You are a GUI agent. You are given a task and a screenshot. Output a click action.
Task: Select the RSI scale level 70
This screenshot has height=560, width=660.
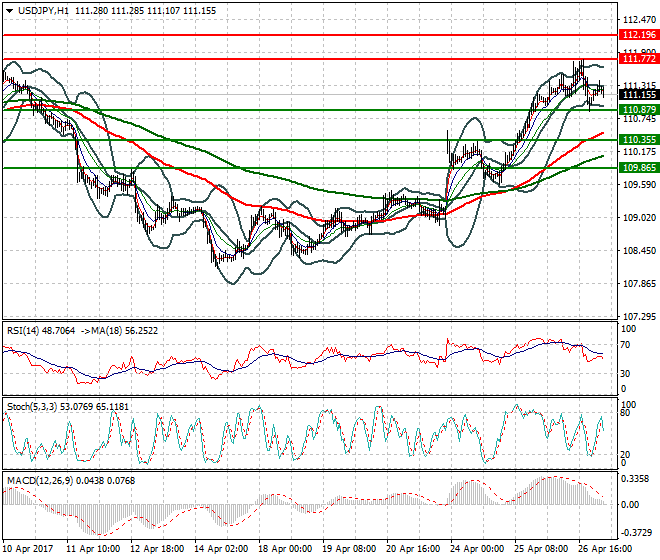click(x=627, y=345)
